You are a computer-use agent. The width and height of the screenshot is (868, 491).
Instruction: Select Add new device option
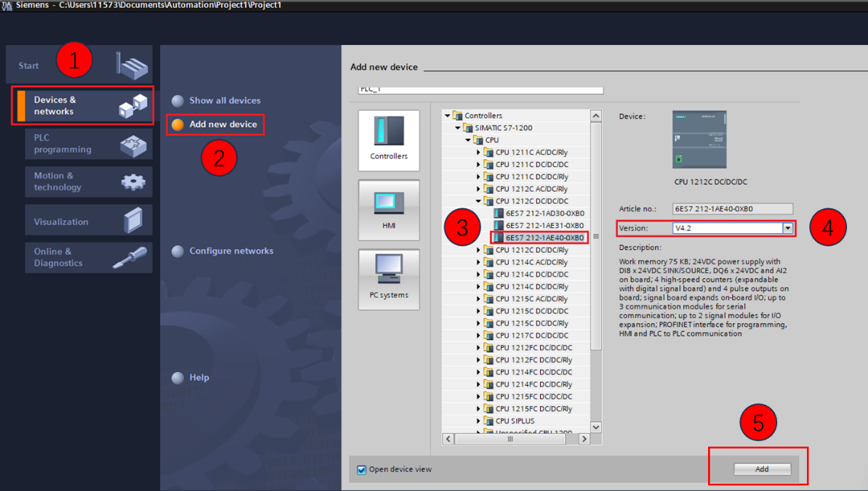tap(214, 124)
